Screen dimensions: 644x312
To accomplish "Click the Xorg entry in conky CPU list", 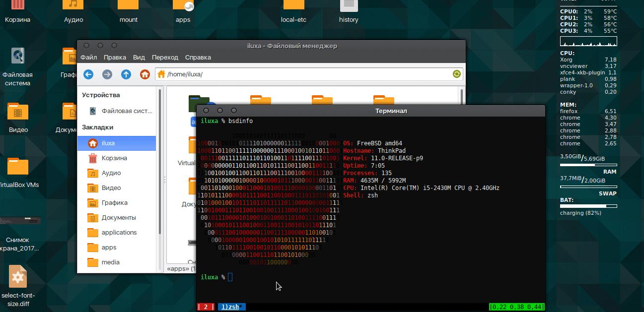I will tap(588, 60).
